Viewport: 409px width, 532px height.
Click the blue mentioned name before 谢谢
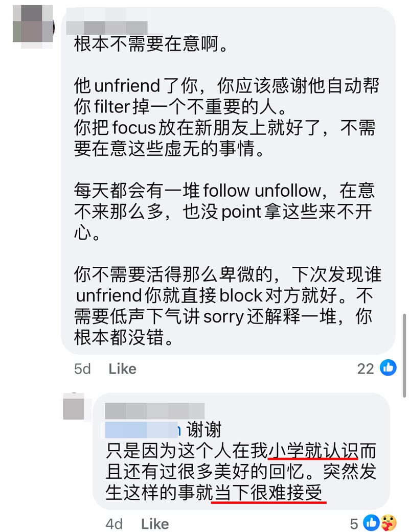pyautogui.click(x=143, y=430)
